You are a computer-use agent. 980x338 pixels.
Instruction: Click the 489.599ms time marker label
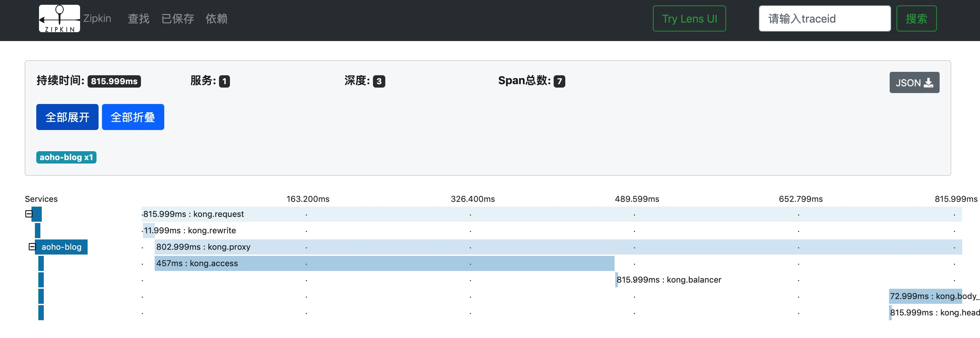point(637,199)
